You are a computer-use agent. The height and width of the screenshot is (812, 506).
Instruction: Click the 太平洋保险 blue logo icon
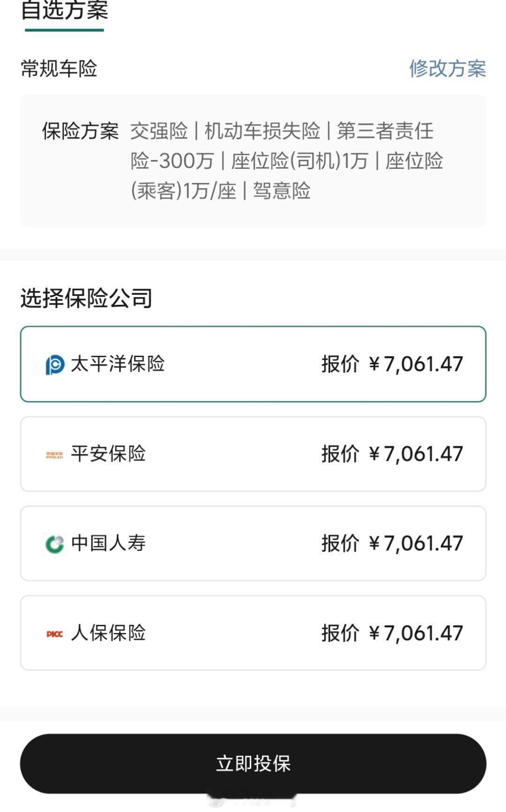55,365
